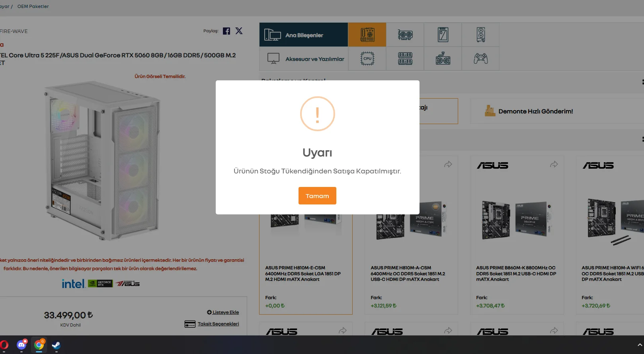Click the Listeye Ekle link
644x354 pixels.
(x=223, y=312)
